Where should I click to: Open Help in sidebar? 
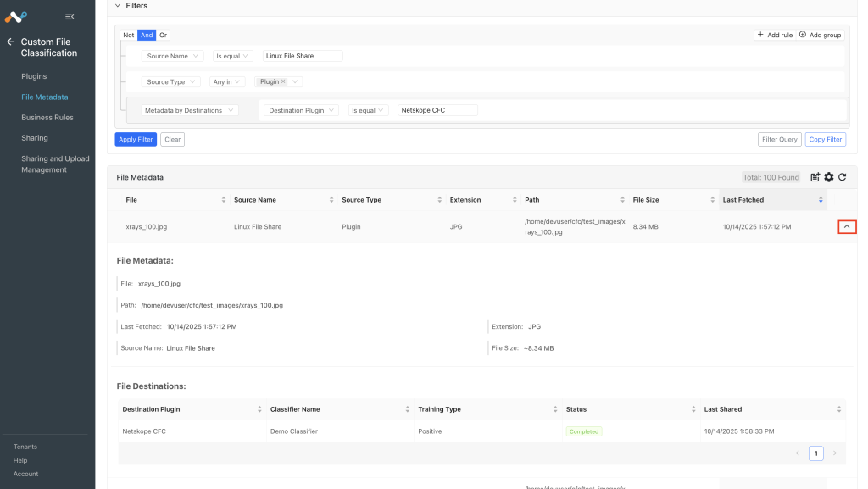[20, 460]
